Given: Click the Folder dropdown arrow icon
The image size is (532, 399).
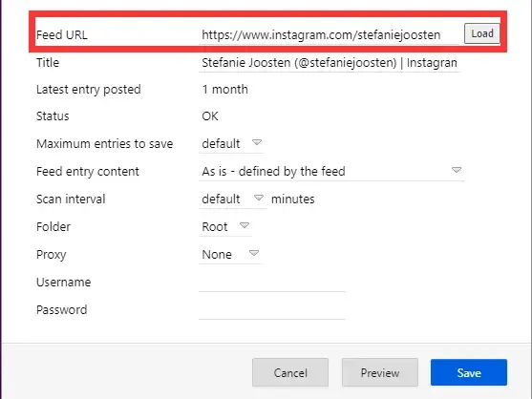Looking at the screenshot, I should (x=245, y=225).
